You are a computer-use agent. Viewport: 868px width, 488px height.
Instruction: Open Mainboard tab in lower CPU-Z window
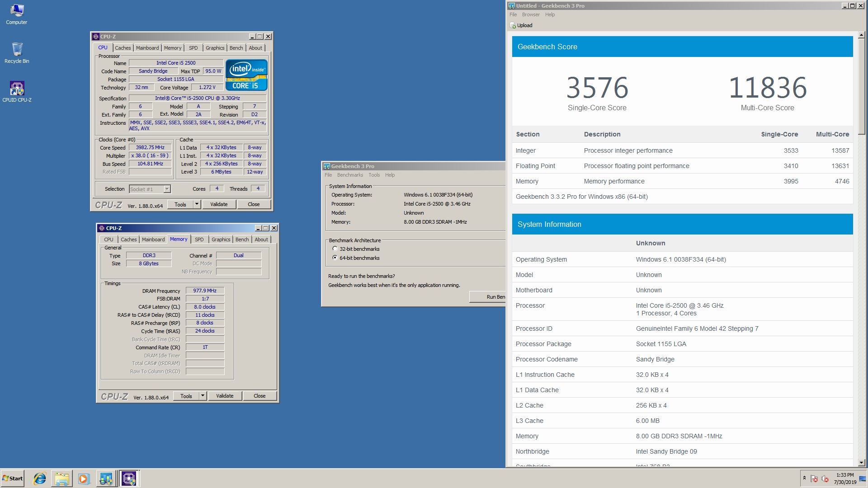coord(153,239)
